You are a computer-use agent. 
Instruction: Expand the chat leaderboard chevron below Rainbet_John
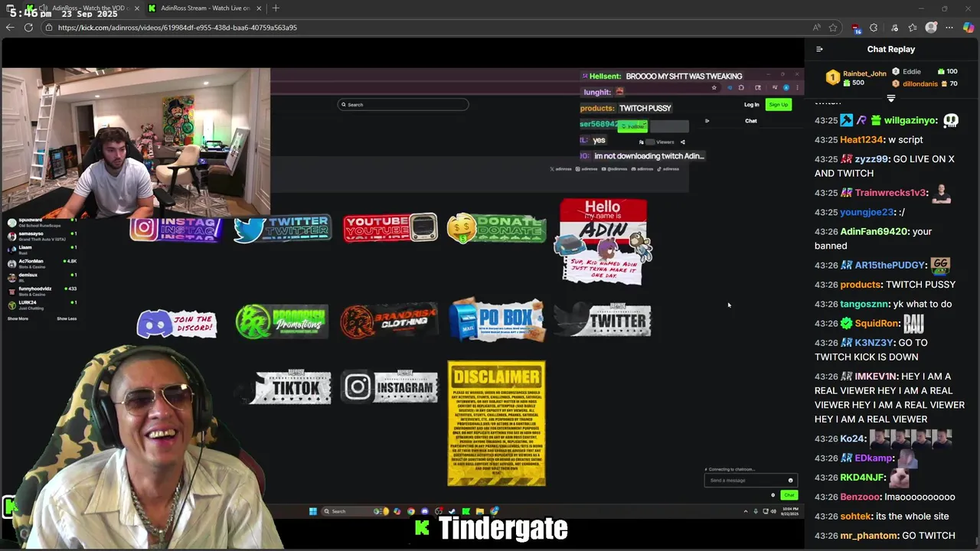pyautogui.click(x=891, y=98)
